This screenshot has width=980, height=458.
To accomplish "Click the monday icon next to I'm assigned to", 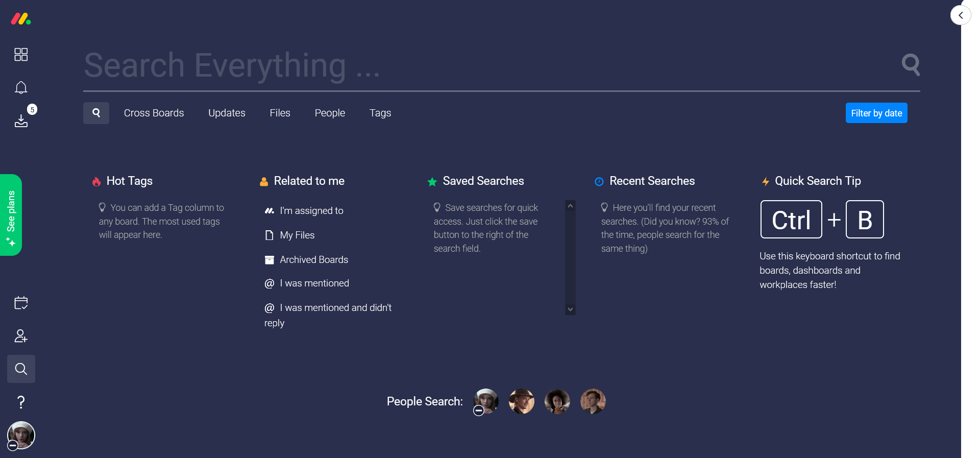I will click(269, 210).
